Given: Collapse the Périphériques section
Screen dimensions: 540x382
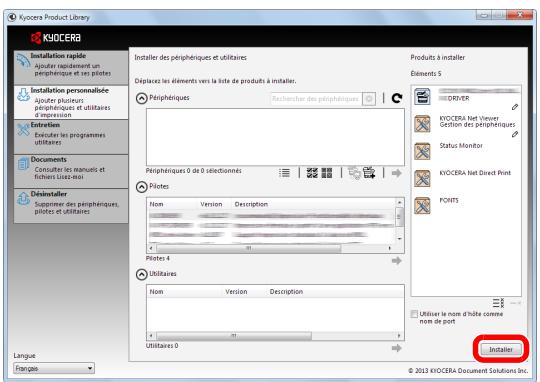Looking at the screenshot, I should (x=141, y=99).
